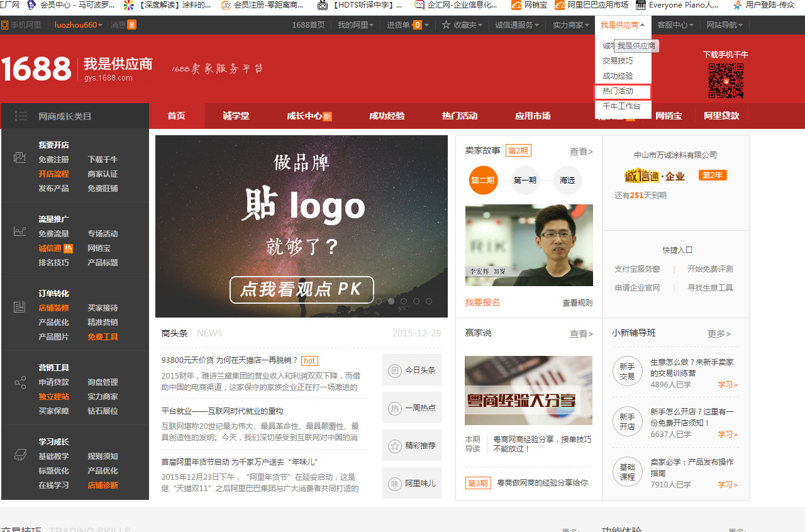Switch 卖家故事 to 第一期 circle
Viewport: 805px width, 532px height.
pos(525,180)
